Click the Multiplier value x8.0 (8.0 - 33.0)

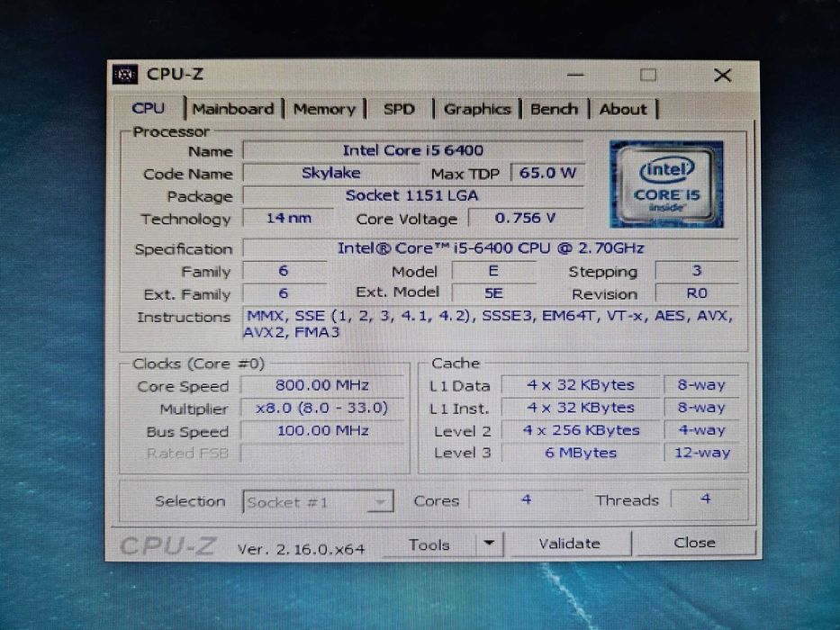322,409
